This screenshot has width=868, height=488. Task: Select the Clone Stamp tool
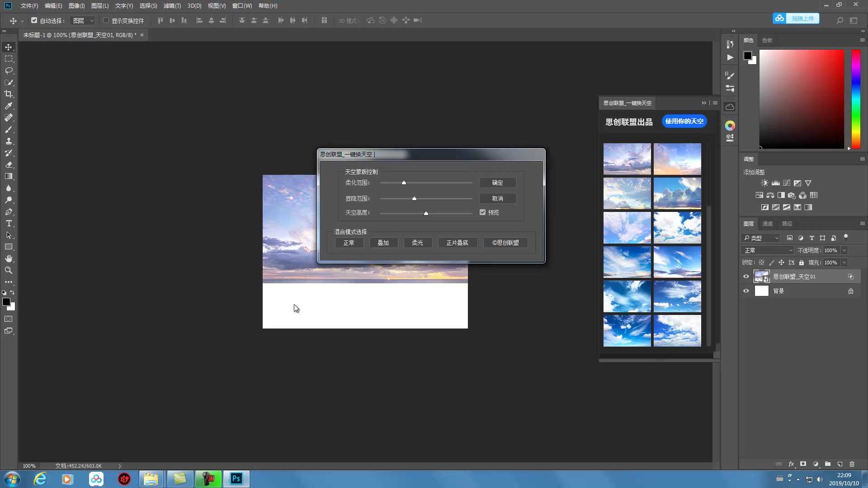pyautogui.click(x=9, y=141)
